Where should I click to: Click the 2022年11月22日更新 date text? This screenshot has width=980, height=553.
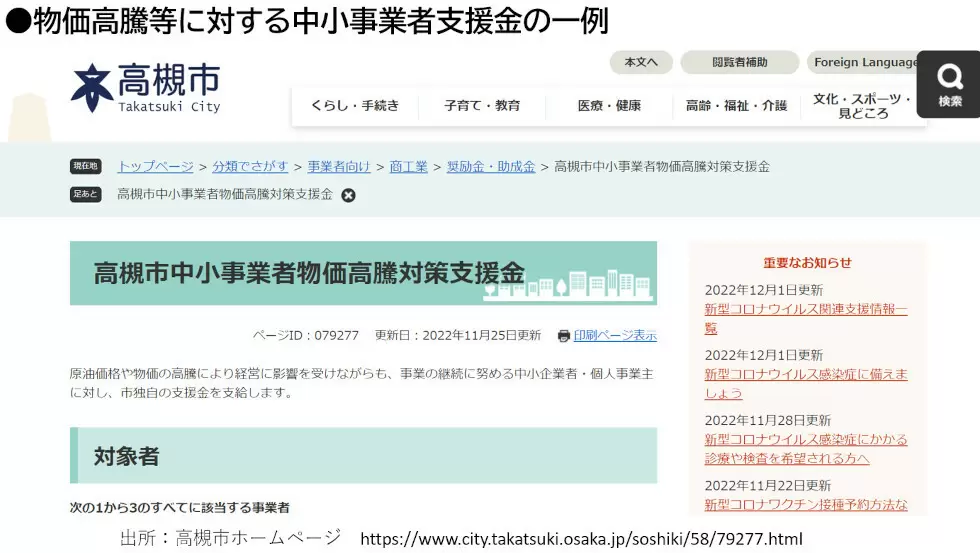768,486
